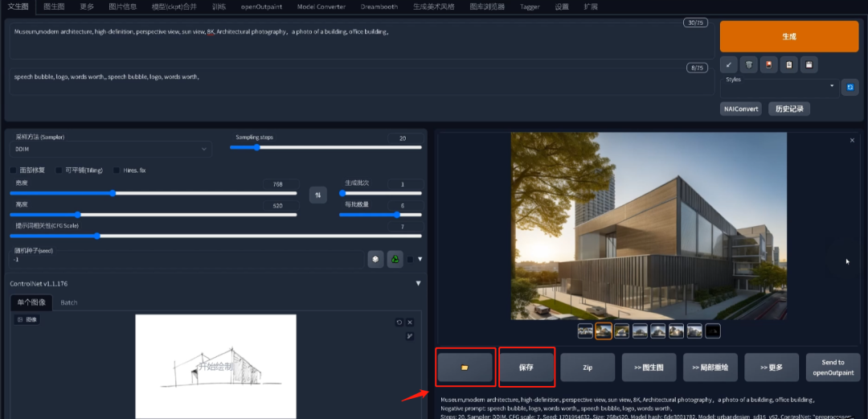This screenshot has height=419, width=868.
Task: Click the 宽度 value field showing 768
Action: [281, 184]
